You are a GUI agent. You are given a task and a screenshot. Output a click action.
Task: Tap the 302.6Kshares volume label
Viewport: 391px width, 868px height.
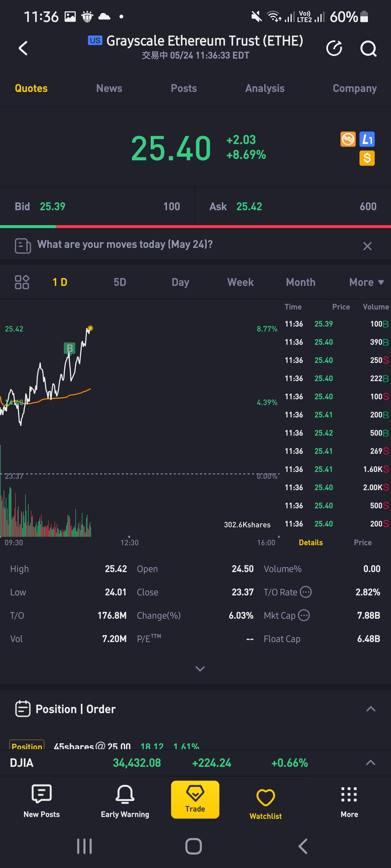pyautogui.click(x=247, y=525)
